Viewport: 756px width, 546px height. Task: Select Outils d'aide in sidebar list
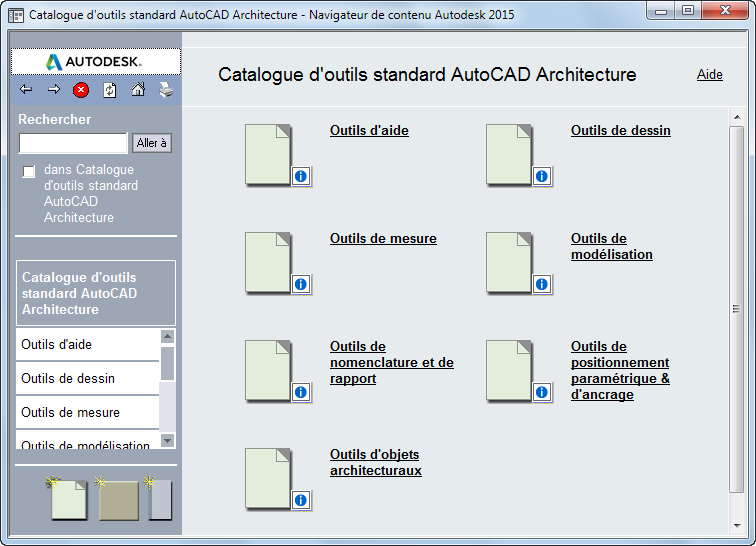(x=87, y=344)
